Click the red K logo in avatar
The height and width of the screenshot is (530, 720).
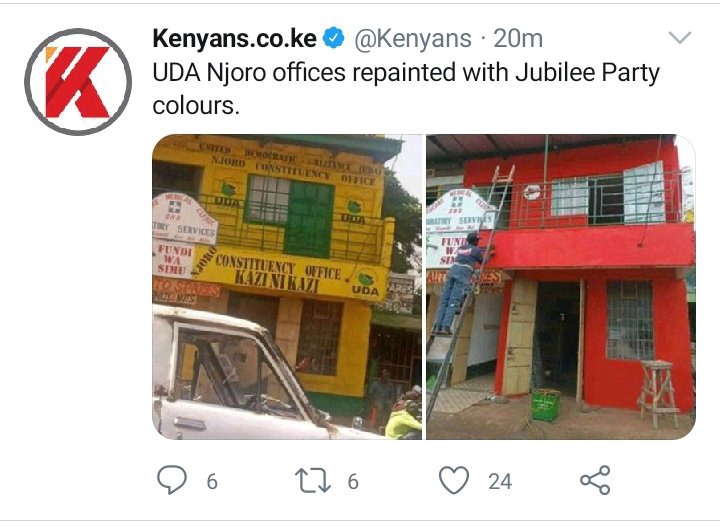tap(77, 82)
